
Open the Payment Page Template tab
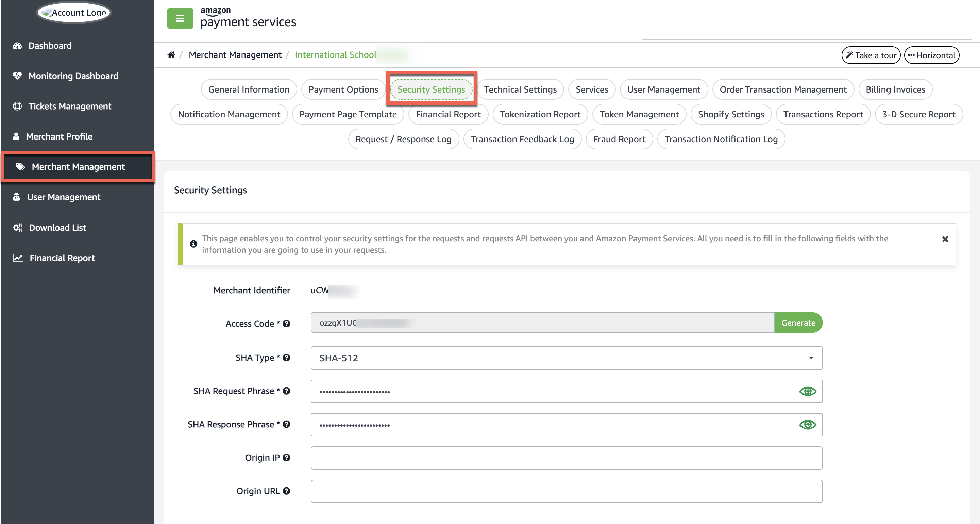[348, 114]
